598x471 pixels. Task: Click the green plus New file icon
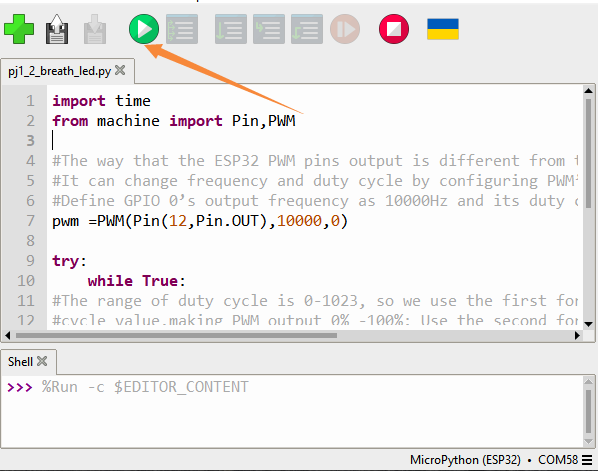click(19, 29)
